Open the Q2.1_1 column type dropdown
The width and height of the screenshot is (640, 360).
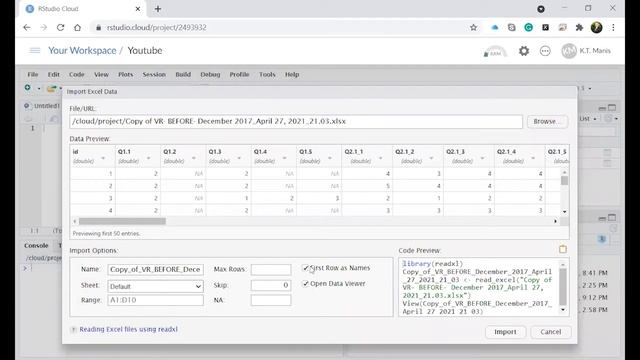380,158
